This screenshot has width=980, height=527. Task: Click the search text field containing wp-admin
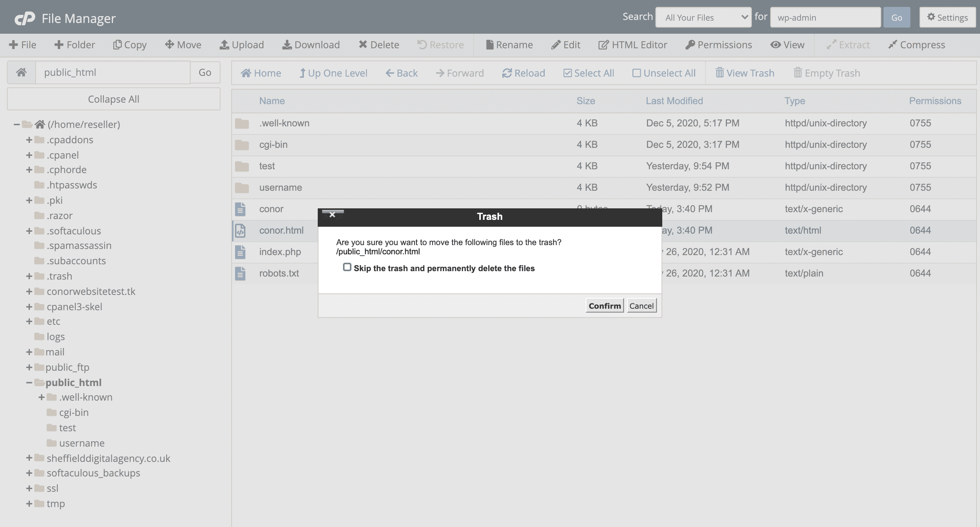tap(825, 17)
